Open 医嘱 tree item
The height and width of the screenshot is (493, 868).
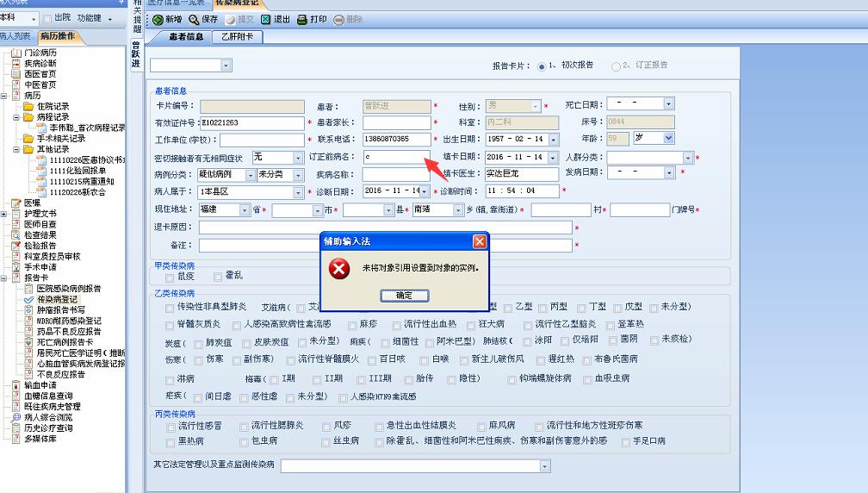pos(32,203)
